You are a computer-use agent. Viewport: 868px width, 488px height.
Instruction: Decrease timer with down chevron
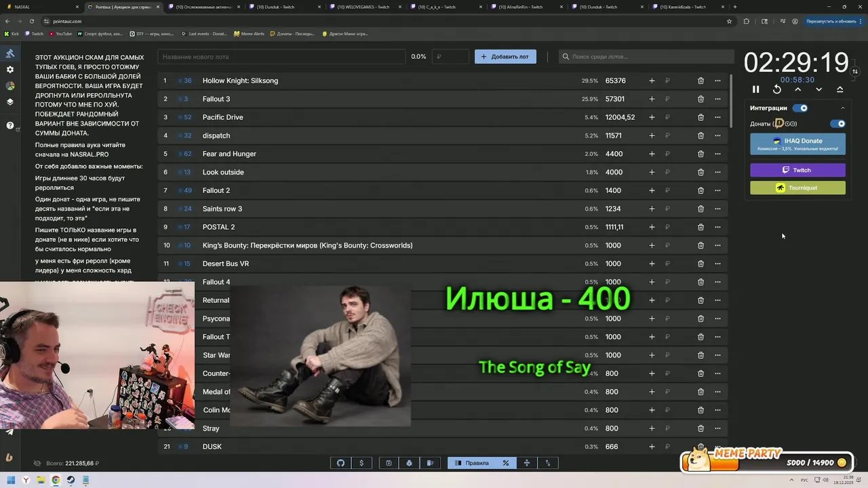pyautogui.click(x=818, y=89)
